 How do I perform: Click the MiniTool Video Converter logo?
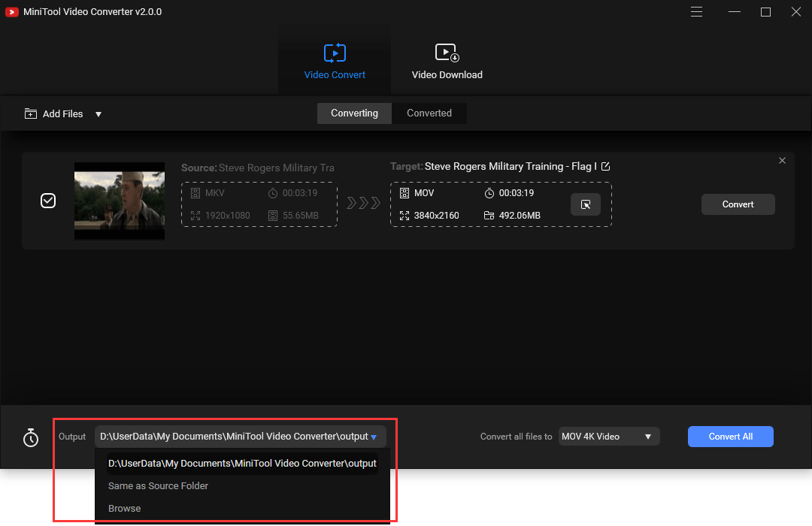coord(12,12)
